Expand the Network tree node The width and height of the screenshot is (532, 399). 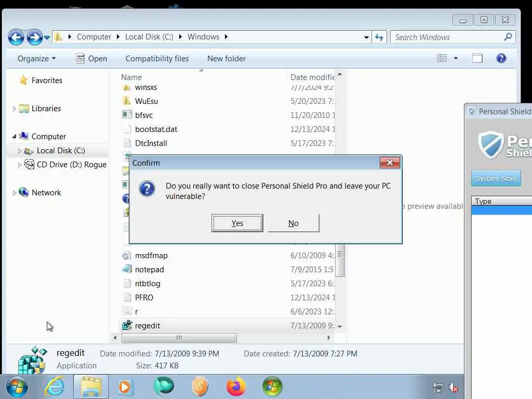[x=14, y=193]
